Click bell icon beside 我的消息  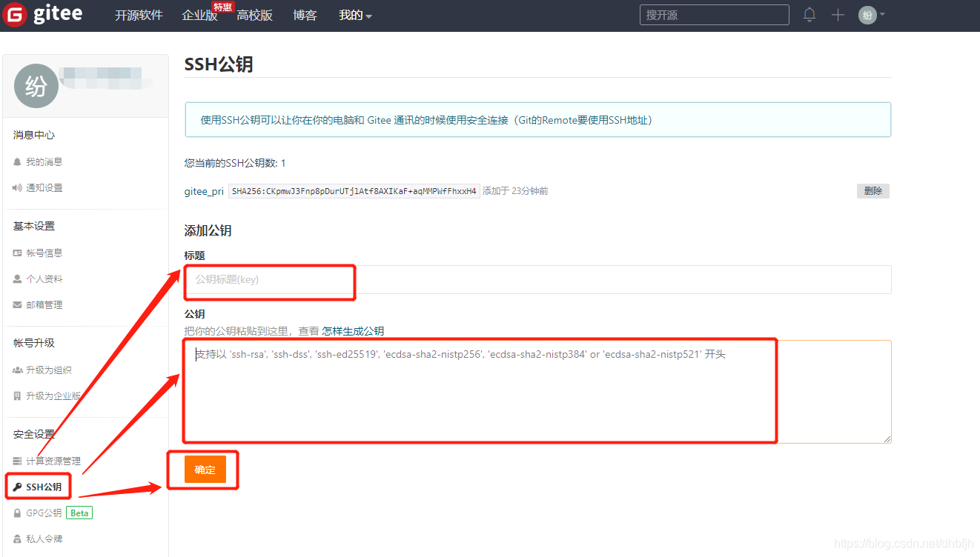point(17,161)
